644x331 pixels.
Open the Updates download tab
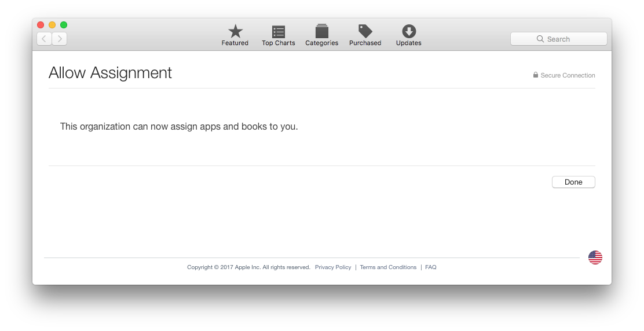click(409, 35)
